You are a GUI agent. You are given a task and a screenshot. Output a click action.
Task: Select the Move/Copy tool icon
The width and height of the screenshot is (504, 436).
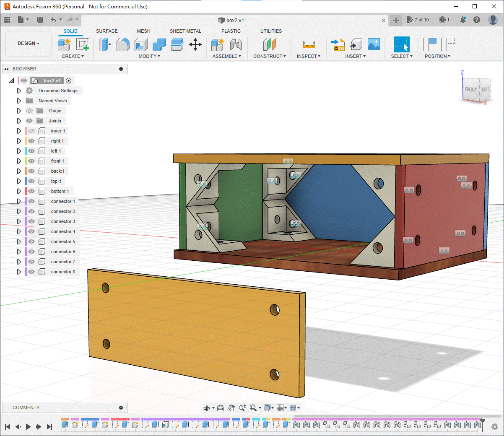195,44
